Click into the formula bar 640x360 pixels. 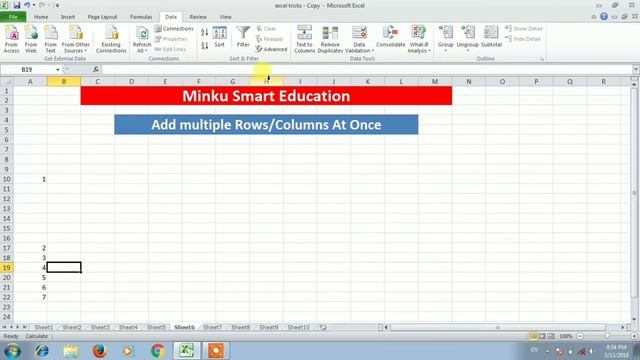coord(367,70)
